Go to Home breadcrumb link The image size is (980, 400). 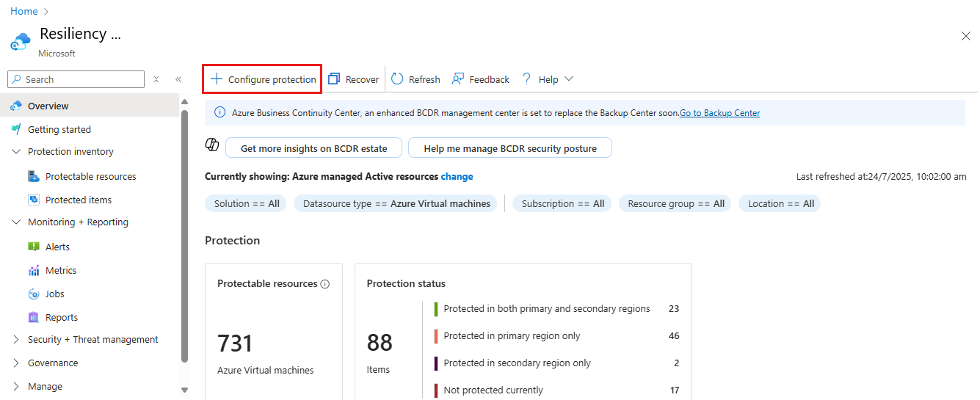[24, 12]
